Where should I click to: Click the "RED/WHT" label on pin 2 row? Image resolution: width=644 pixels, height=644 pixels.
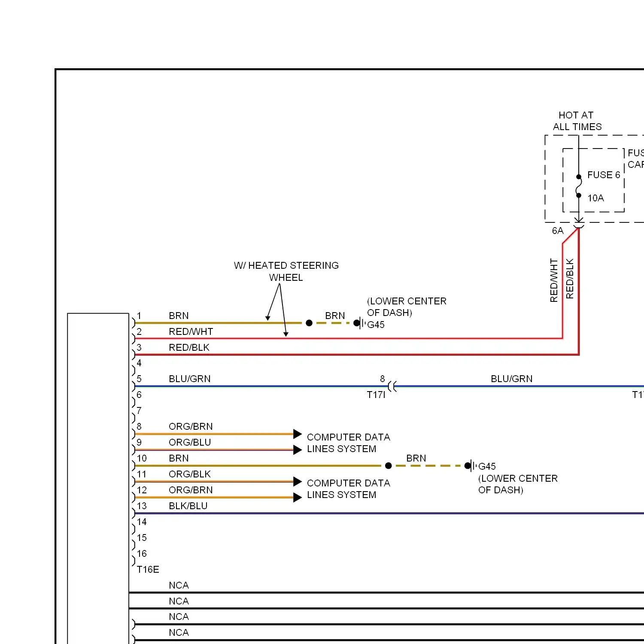pos(191,332)
